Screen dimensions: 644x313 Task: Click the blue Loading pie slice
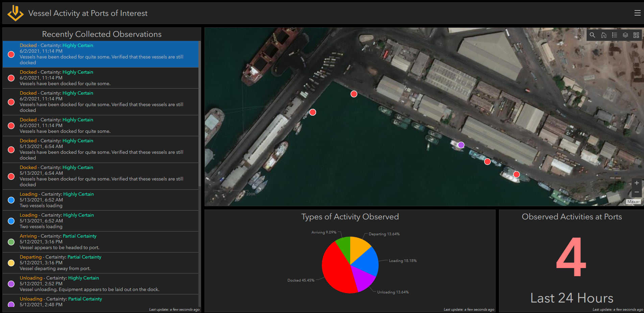367,262
